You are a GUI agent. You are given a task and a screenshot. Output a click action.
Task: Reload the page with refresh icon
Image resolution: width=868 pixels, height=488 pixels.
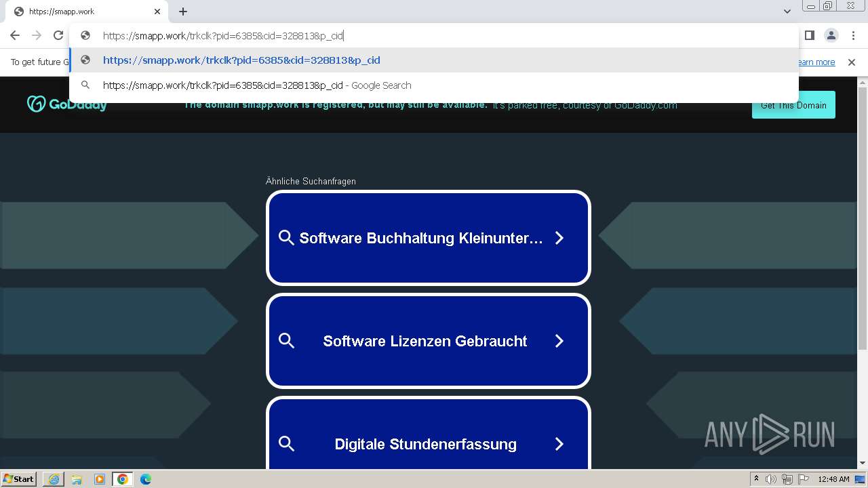58,35
